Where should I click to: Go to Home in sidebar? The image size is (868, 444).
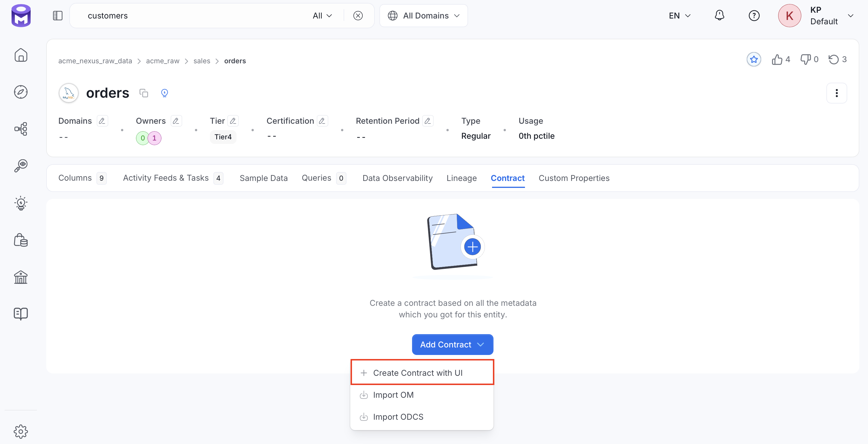21,55
